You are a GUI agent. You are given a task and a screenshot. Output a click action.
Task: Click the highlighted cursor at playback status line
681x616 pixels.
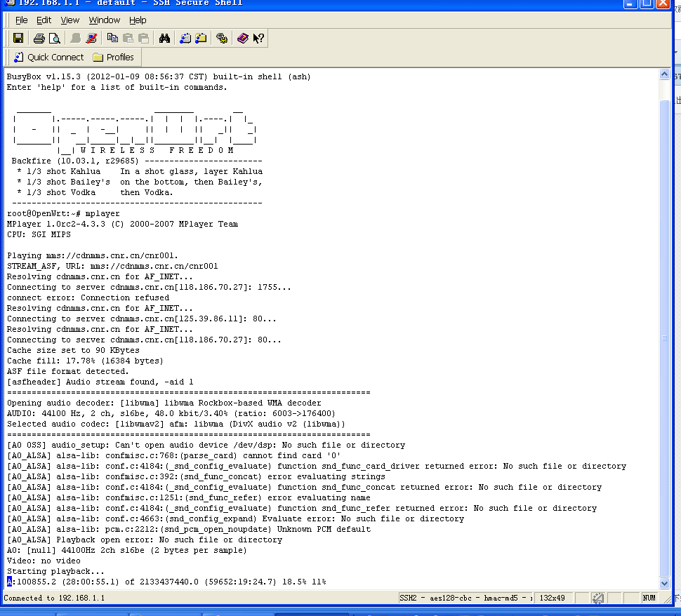click(x=10, y=582)
